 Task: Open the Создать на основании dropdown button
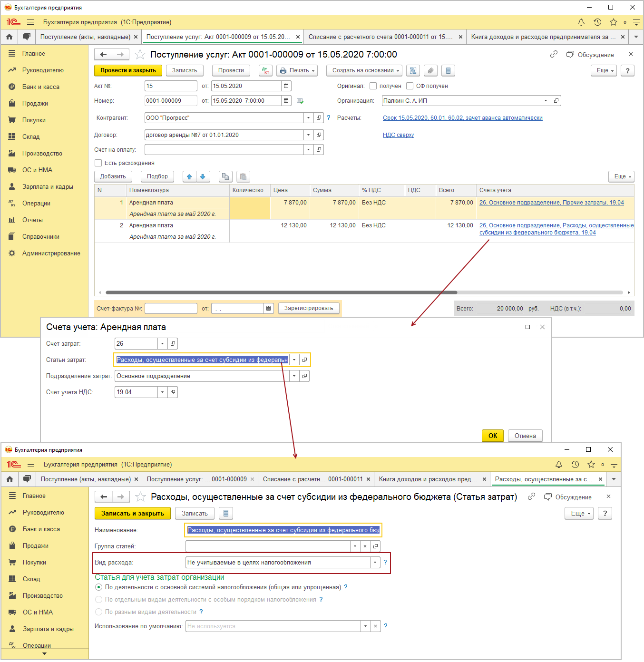(x=364, y=70)
